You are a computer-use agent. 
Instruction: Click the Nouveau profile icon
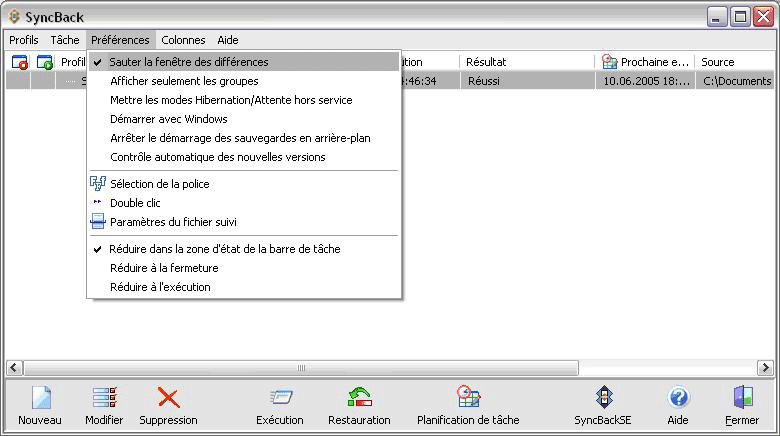point(40,398)
